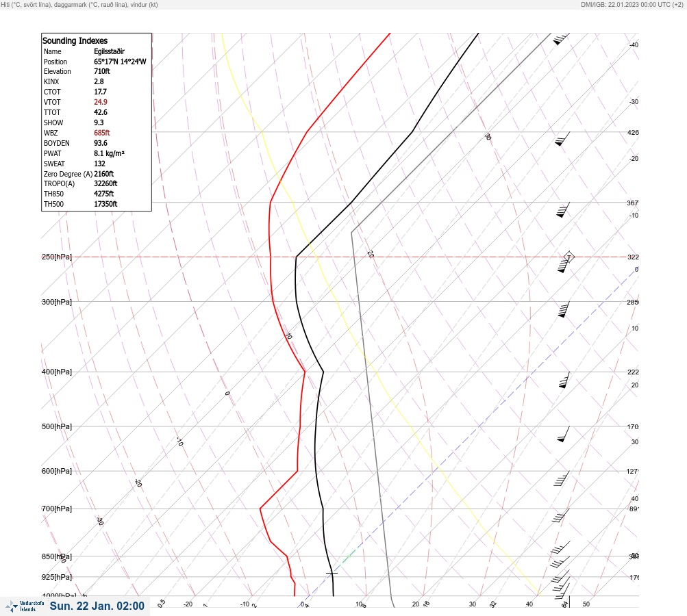Click the 'Sun. 22 Jan. 02:00' date label
Screen dimensions: 687x616
97,606
